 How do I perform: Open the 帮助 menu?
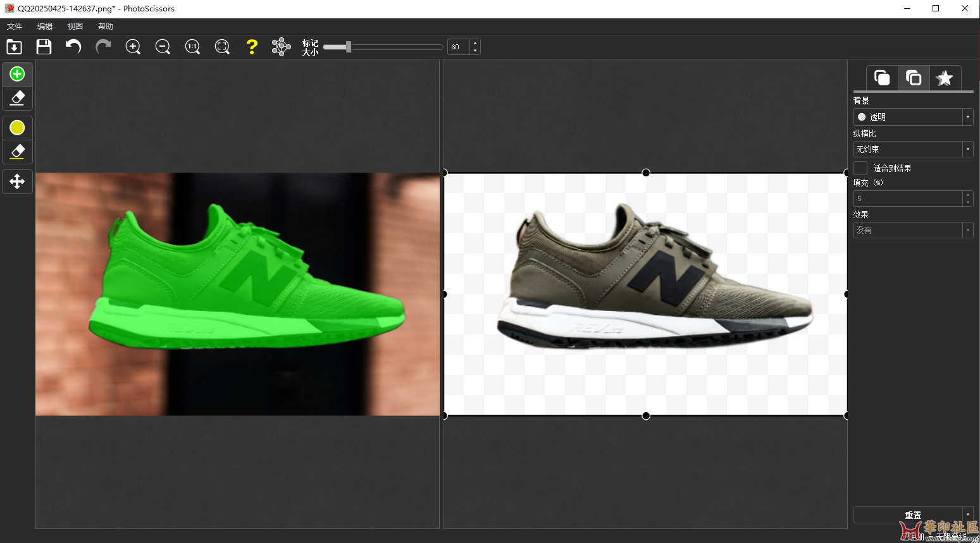(x=106, y=27)
